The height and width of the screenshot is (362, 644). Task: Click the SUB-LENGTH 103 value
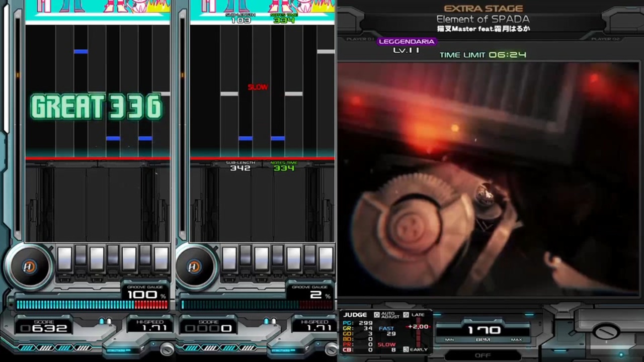(240, 20)
